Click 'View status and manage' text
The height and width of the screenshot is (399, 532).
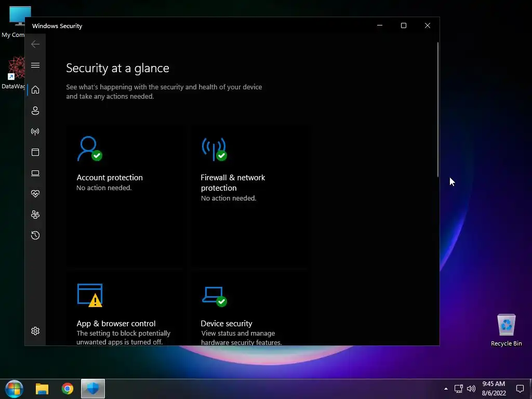click(x=238, y=334)
